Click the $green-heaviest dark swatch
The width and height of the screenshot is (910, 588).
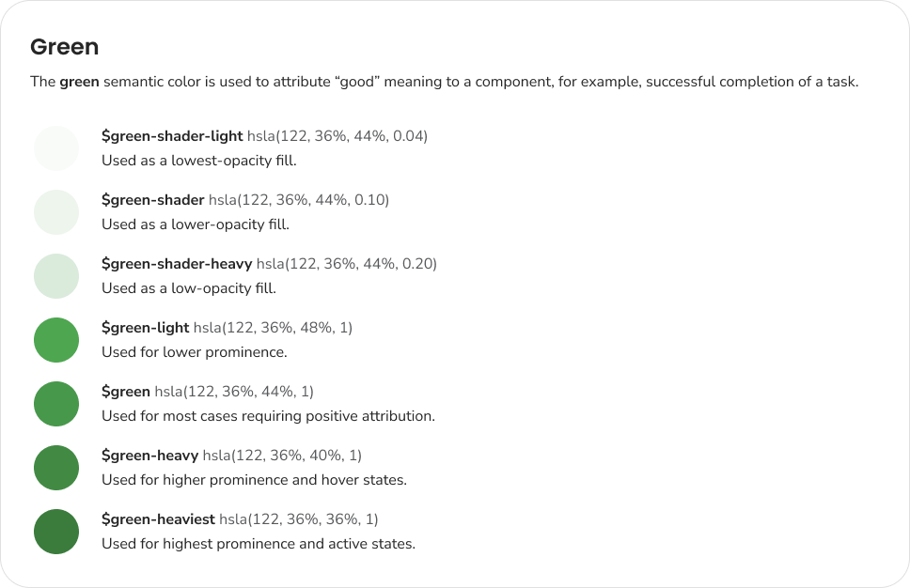(56, 532)
